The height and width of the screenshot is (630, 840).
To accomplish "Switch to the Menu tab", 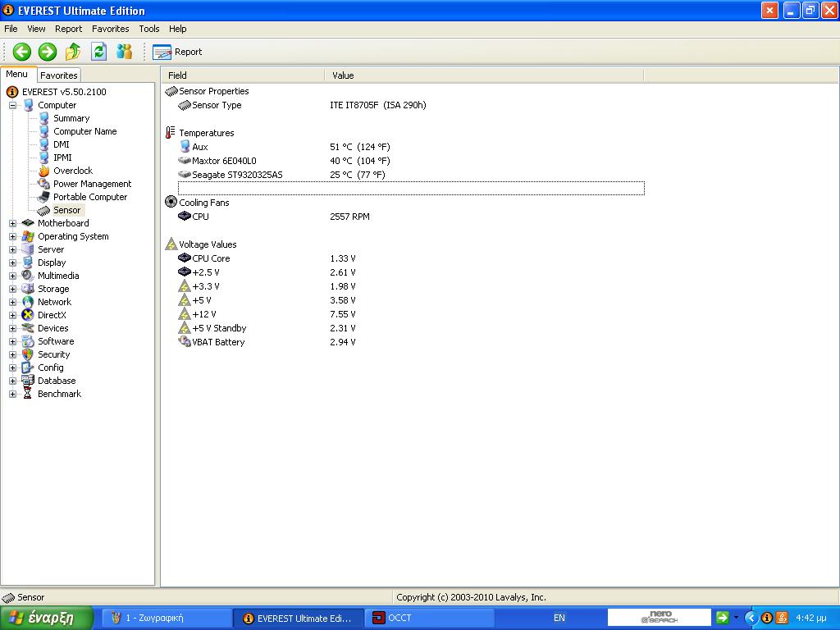I will [x=17, y=75].
